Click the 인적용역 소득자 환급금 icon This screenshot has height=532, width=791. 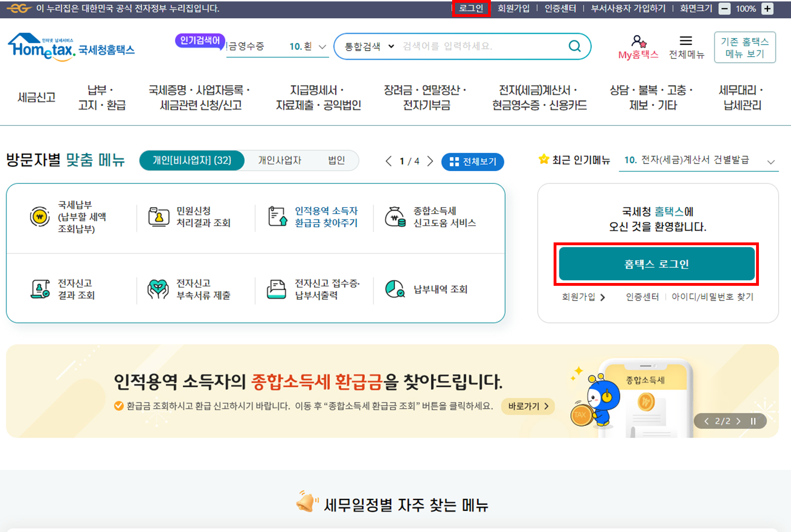tap(278, 216)
